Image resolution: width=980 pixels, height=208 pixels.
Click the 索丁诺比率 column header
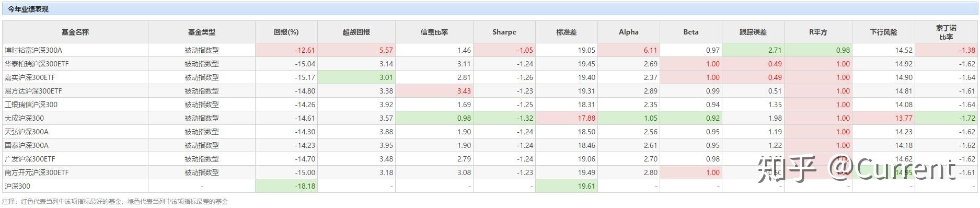point(946,32)
